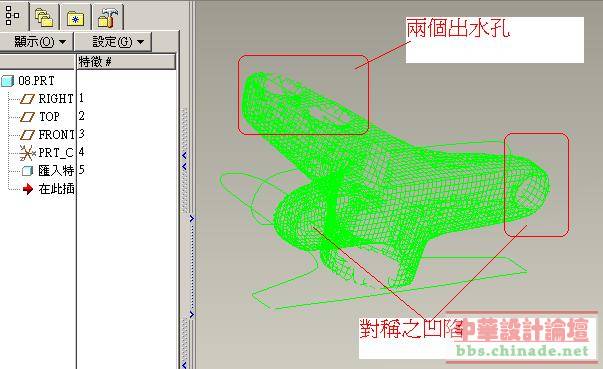Open the Connections tab with hammer icon
This screenshot has width=603, height=369.
tap(108, 17)
